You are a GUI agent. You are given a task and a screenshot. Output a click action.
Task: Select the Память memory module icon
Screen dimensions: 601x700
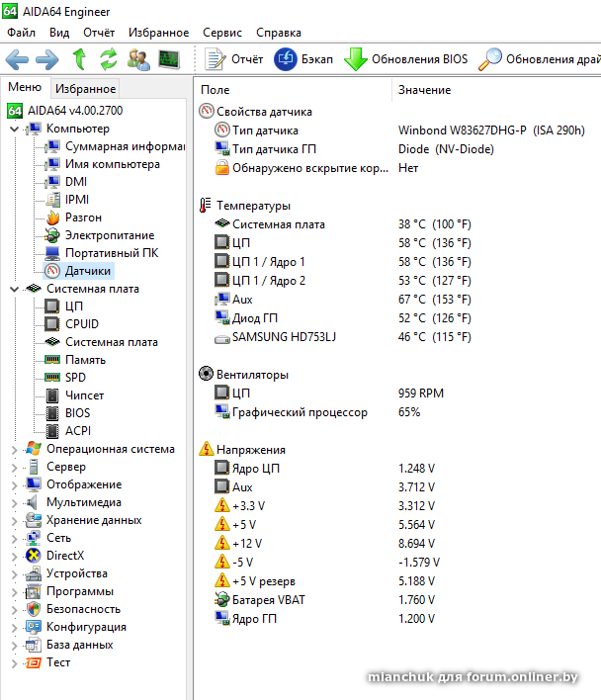(x=52, y=359)
